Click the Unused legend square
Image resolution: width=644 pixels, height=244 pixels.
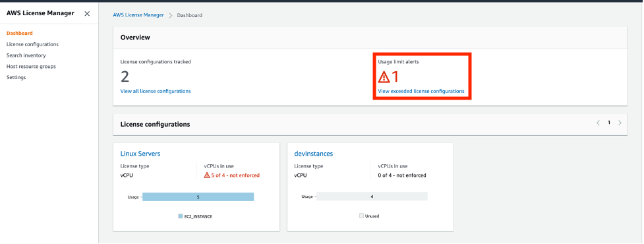(x=361, y=216)
